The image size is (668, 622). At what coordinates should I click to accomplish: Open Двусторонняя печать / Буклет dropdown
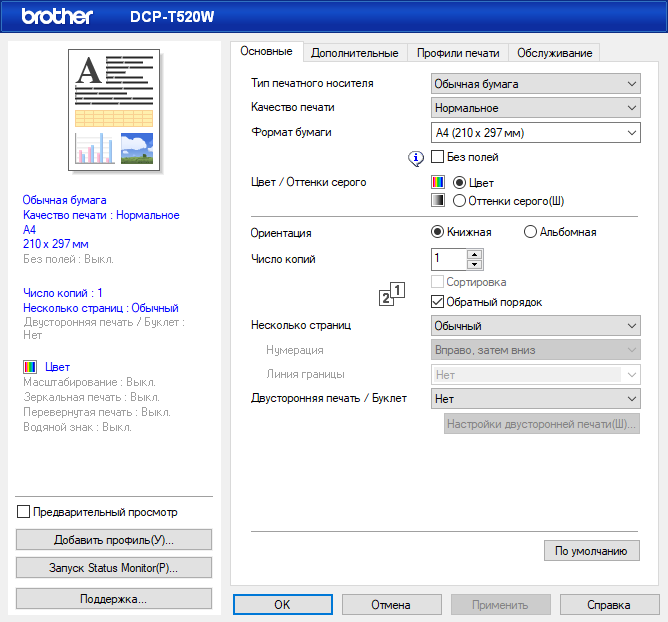pyautogui.click(x=536, y=399)
